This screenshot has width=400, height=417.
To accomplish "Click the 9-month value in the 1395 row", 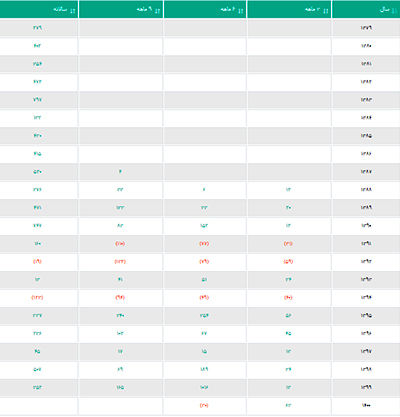I will pos(120,315).
